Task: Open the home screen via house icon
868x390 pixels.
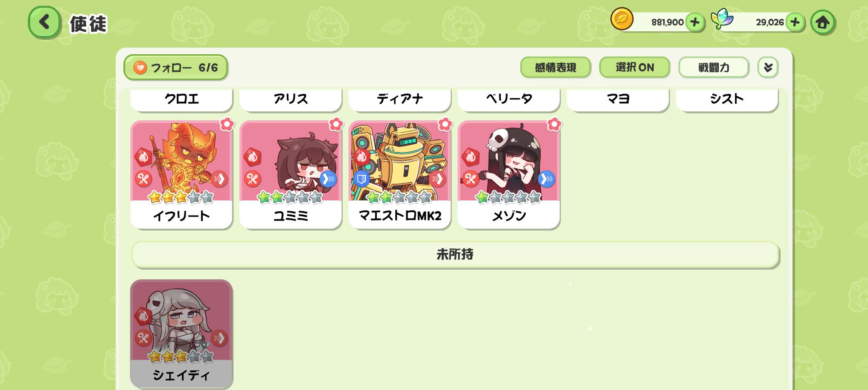Action: point(823,22)
